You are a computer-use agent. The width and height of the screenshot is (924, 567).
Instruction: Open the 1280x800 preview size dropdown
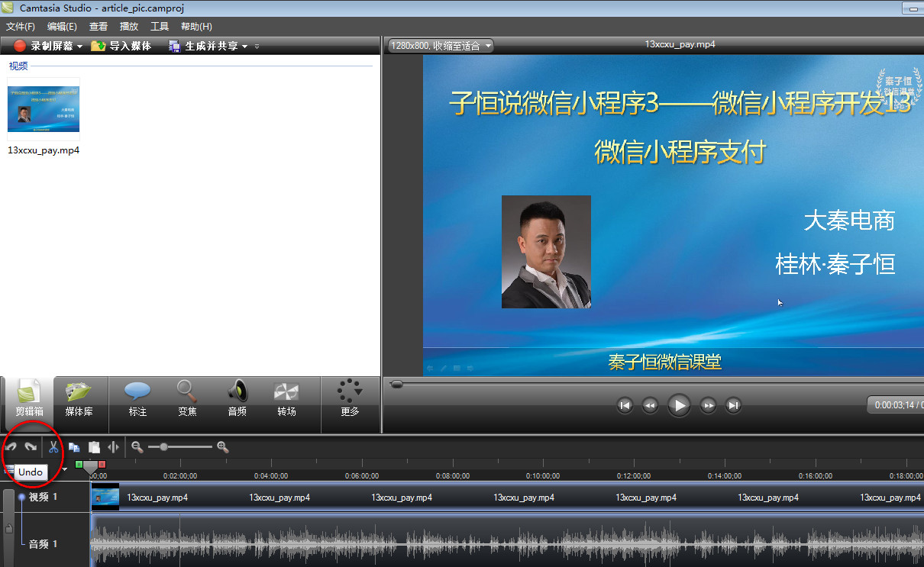441,46
